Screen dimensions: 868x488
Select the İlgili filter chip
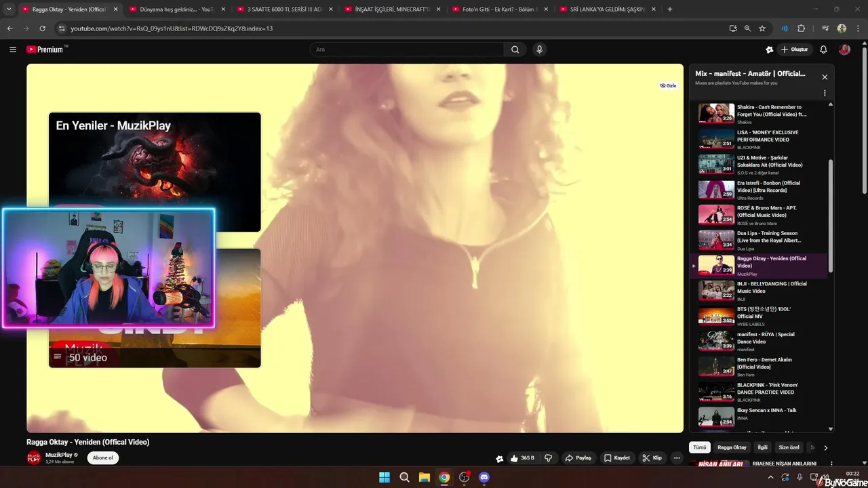(762, 447)
